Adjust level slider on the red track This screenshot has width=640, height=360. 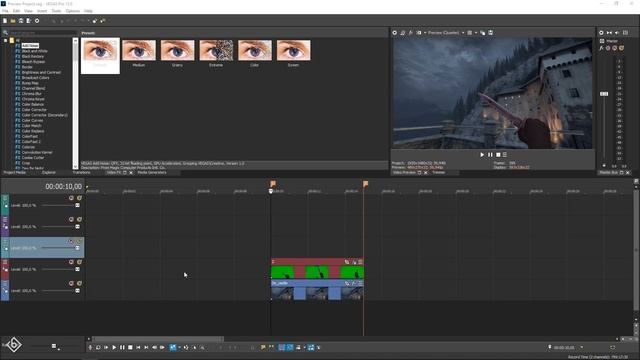(x=77, y=269)
